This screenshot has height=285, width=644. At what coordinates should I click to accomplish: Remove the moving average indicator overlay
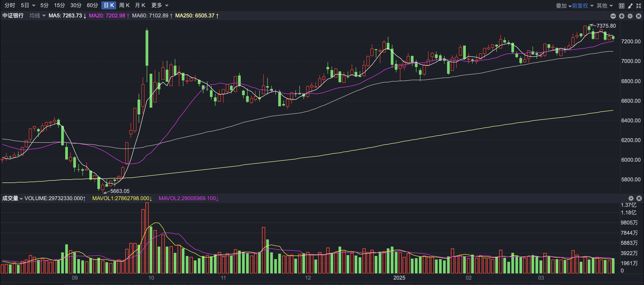(638, 16)
